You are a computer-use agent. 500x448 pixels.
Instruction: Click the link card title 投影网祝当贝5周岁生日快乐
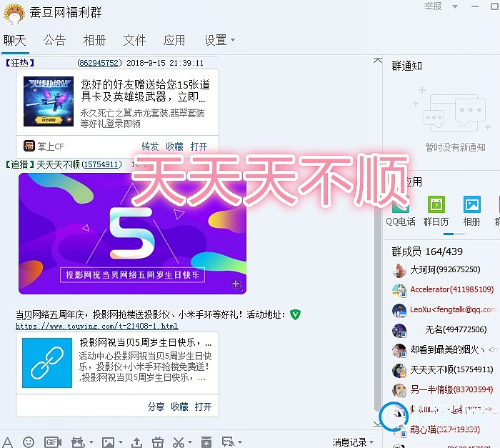(x=146, y=343)
